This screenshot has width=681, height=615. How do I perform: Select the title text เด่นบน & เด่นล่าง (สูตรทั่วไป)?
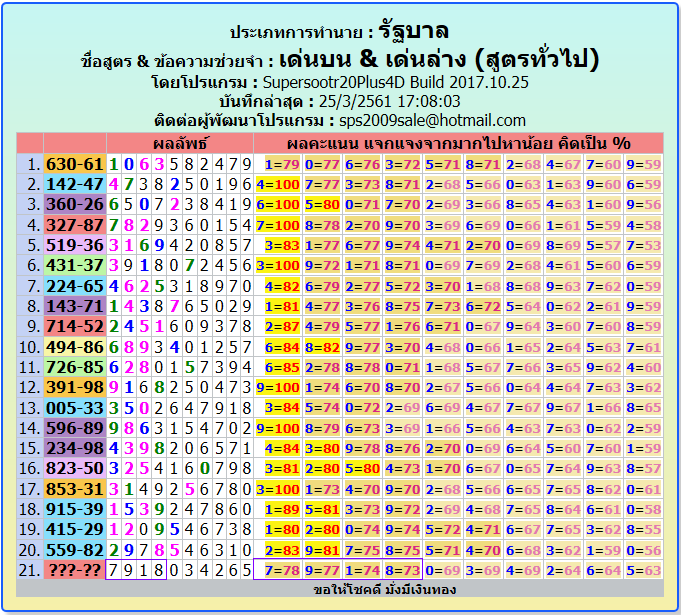click(x=439, y=59)
